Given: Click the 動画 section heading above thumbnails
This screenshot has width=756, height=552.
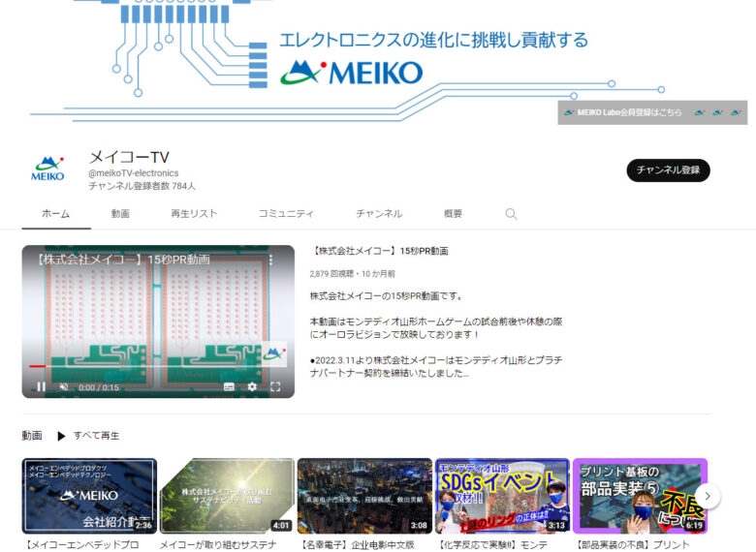Looking at the screenshot, I should pyautogui.click(x=32, y=436).
